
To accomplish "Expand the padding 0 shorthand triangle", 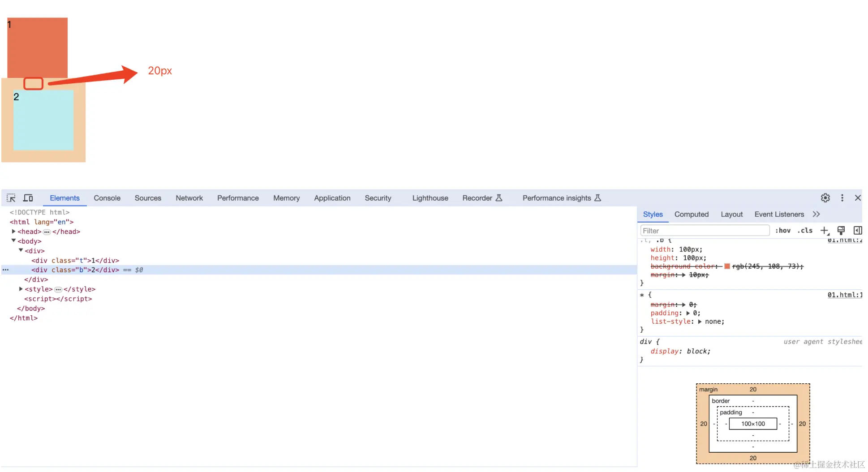I will point(688,313).
